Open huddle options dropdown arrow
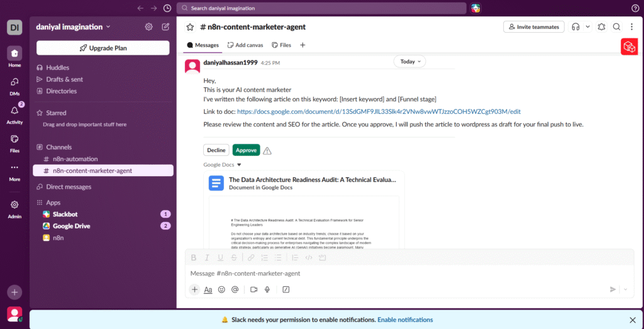This screenshot has height=329, width=644. [588, 27]
